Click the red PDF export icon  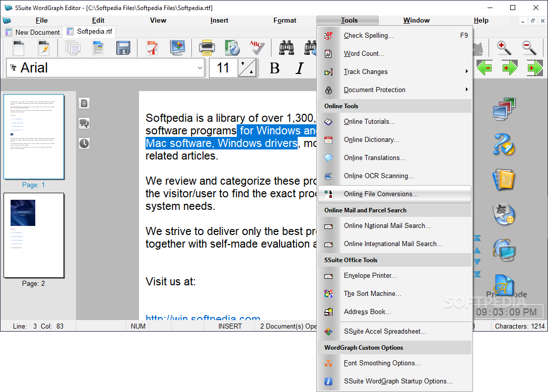point(153,48)
